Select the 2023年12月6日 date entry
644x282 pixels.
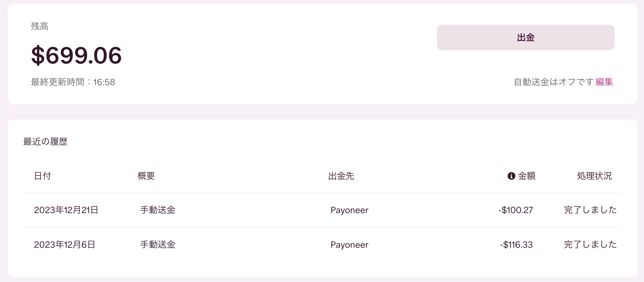coord(65,245)
